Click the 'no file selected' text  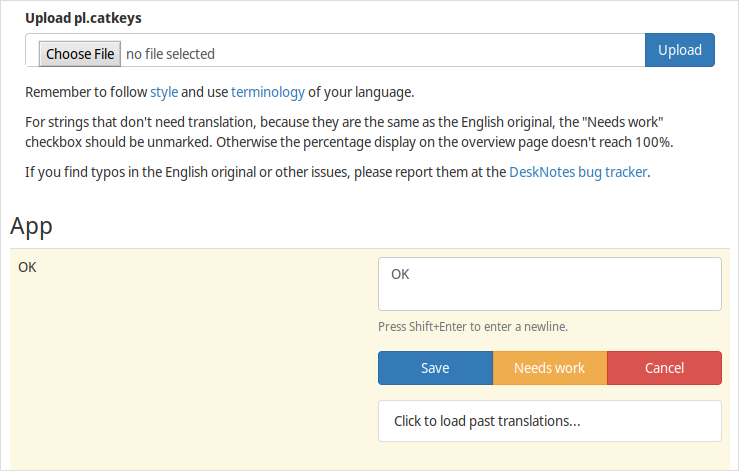(170, 54)
